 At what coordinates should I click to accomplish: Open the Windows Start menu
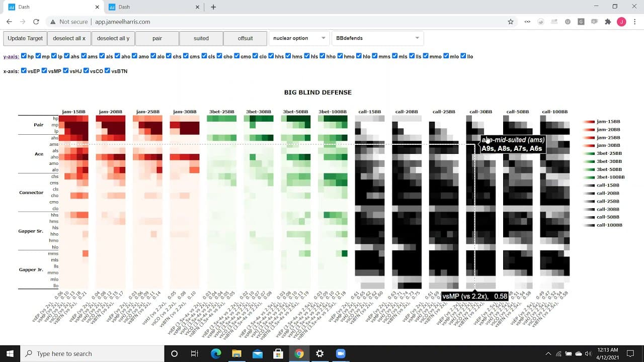(10, 353)
